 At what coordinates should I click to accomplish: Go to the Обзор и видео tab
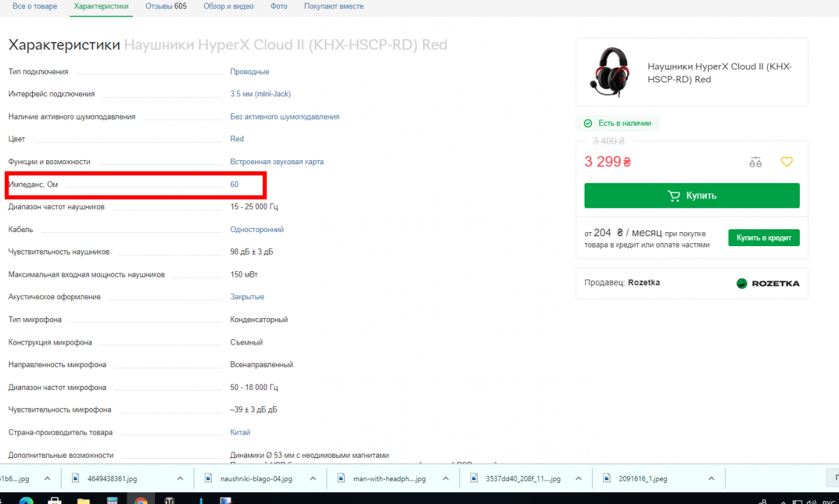tap(229, 6)
